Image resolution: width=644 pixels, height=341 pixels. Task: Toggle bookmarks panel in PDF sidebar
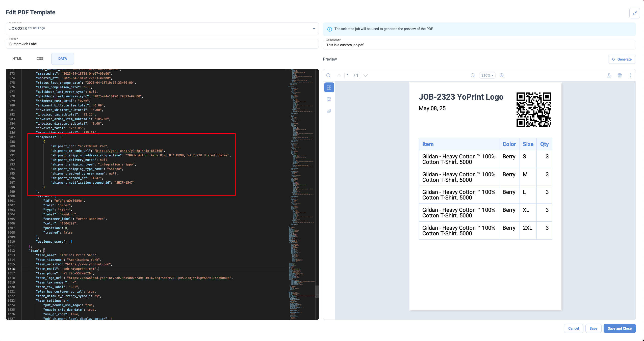point(329,99)
